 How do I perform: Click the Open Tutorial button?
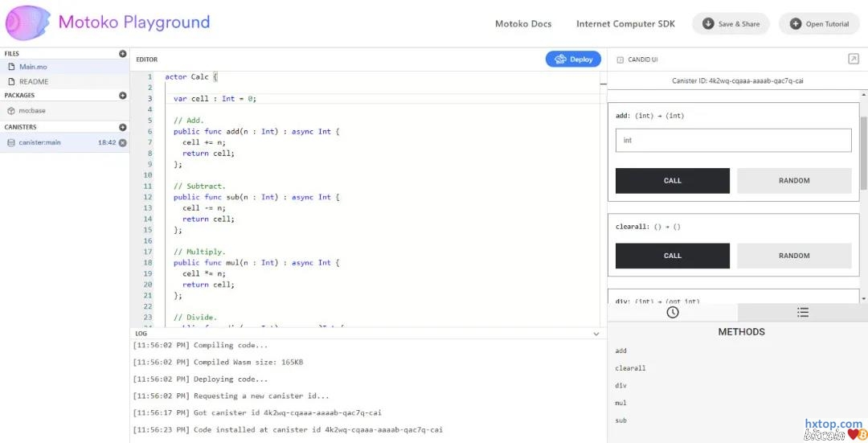pyautogui.click(x=819, y=24)
